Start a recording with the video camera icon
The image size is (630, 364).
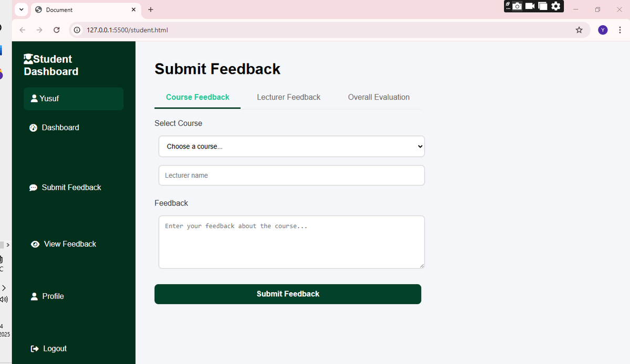click(530, 7)
